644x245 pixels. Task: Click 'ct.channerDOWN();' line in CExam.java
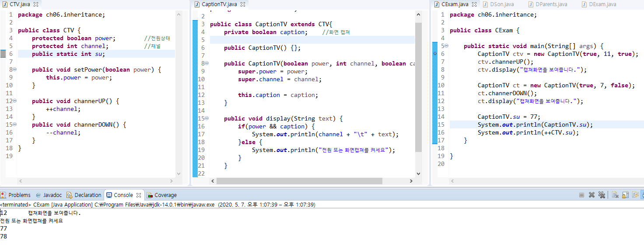507,93
